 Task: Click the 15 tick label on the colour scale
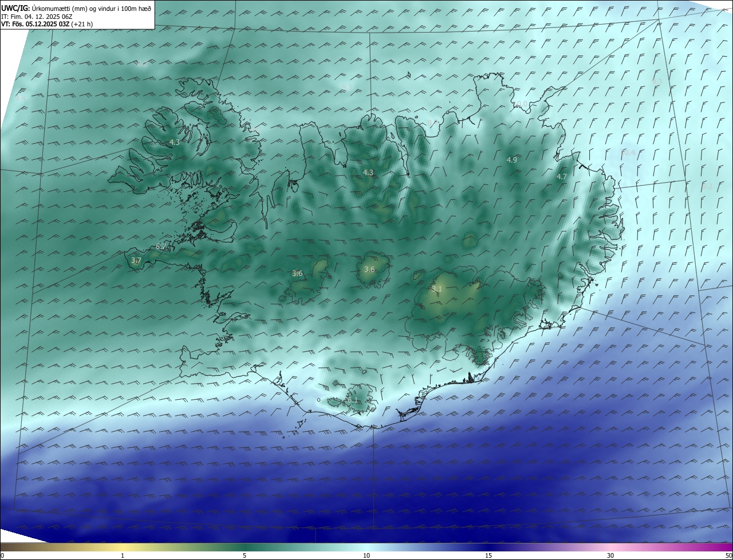[x=488, y=555]
